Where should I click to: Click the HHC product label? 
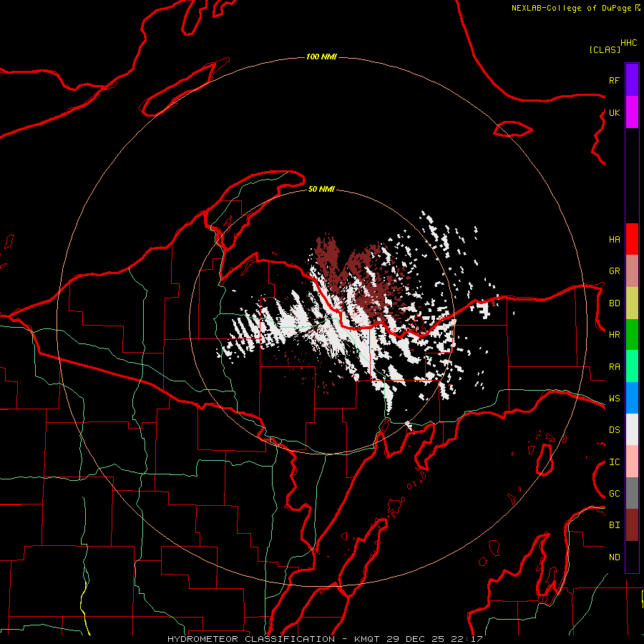coord(629,43)
